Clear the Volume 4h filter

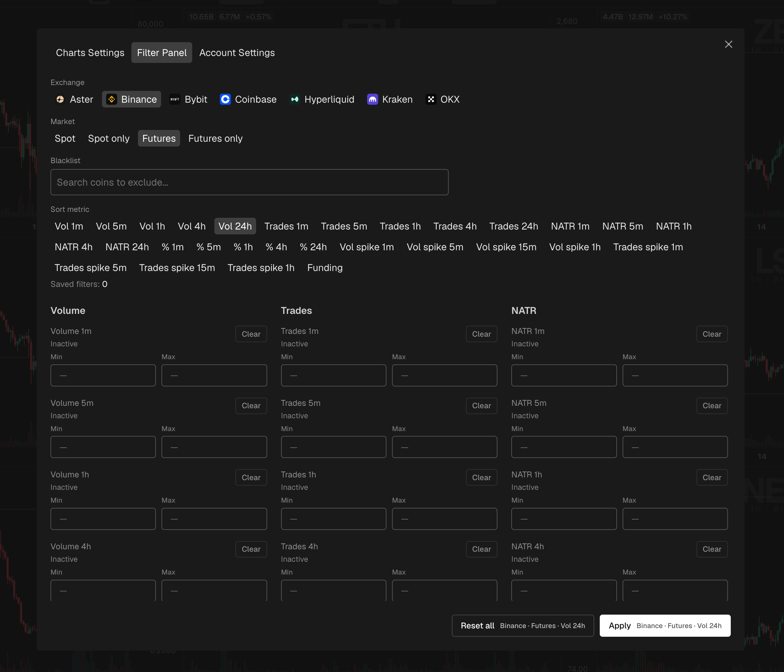pos(251,549)
